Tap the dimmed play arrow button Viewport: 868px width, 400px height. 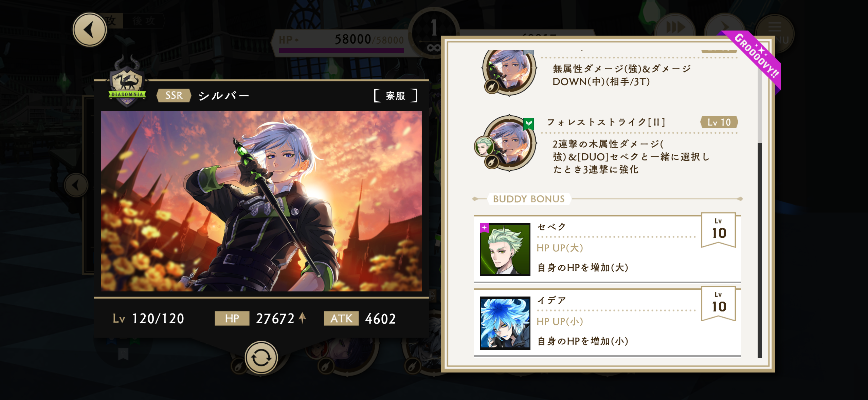tap(725, 28)
